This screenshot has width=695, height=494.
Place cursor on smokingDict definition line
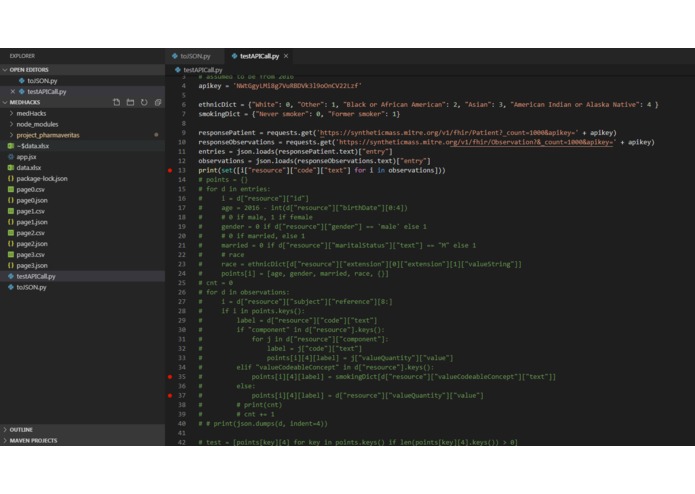click(299, 114)
